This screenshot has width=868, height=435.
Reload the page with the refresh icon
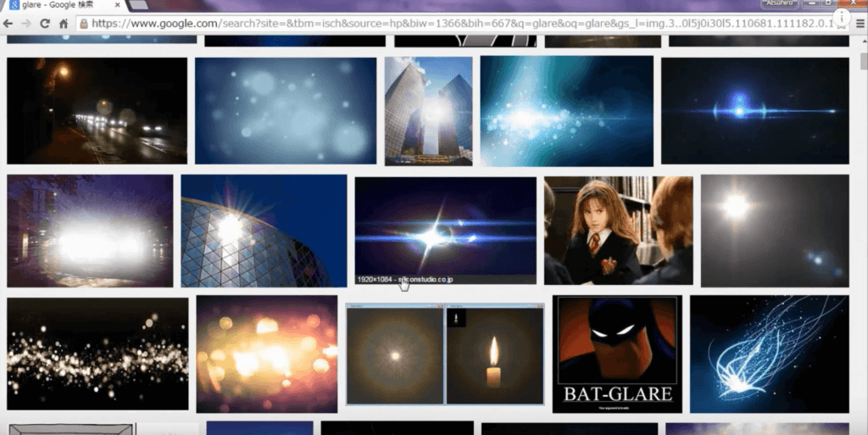[x=45, y=24]
